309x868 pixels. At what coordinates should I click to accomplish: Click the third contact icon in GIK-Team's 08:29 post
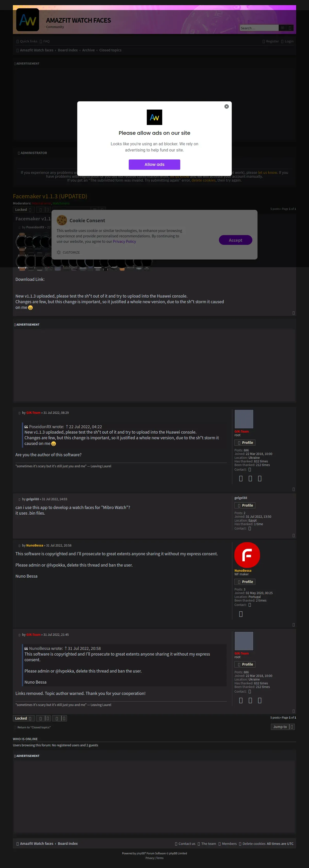260,478
